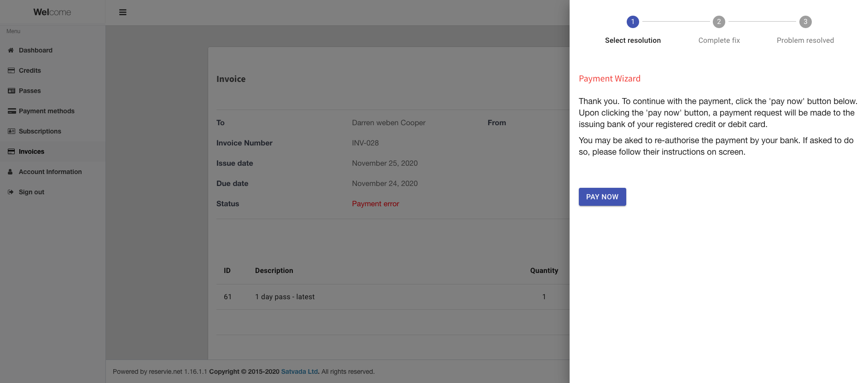Click the issue date 'November 25, 2020'
The height and width of the screenshot is (383, 868).
[x=384, y=163]
